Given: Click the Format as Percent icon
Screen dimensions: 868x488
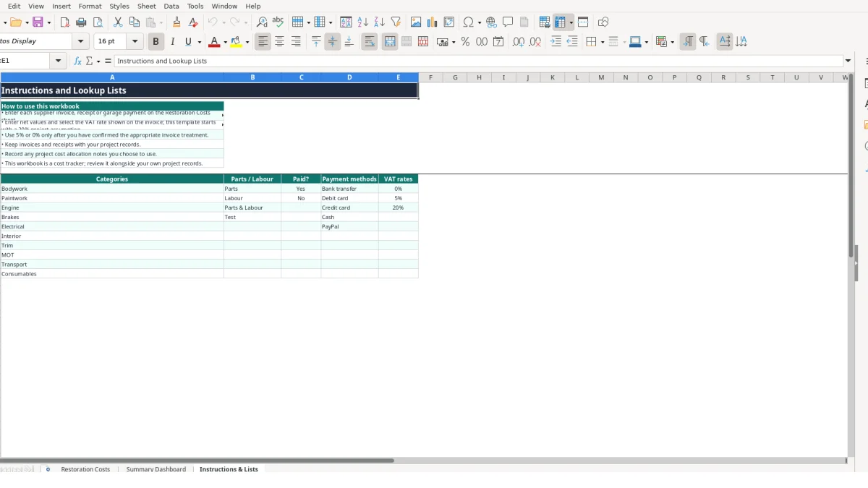Looking at the screenshot, I should pyautogui.click(x=465, y=42).
